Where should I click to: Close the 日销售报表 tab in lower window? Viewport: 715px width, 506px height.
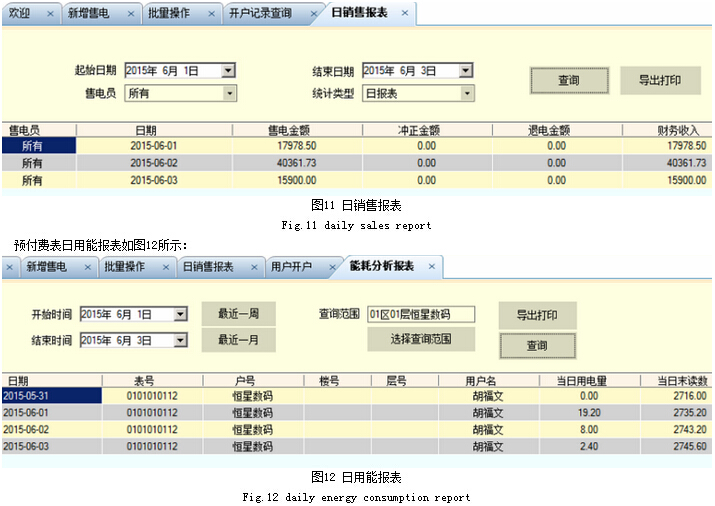point(254,267)
